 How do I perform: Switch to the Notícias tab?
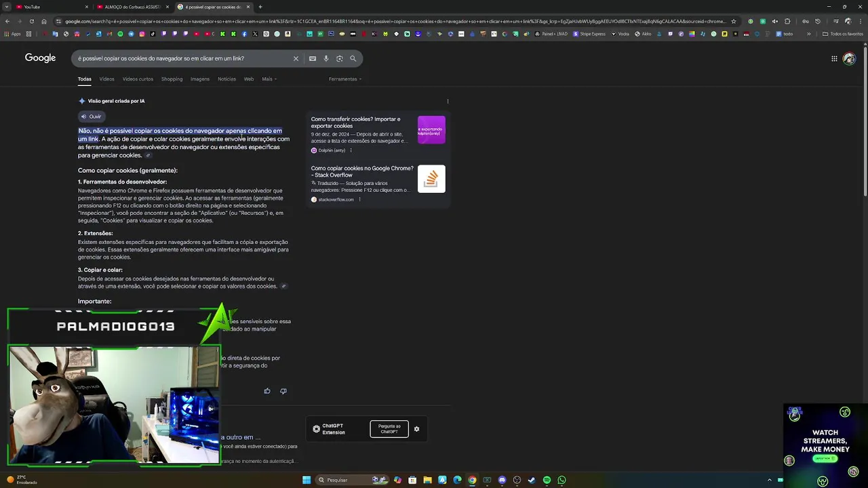[x=226, y=79]
